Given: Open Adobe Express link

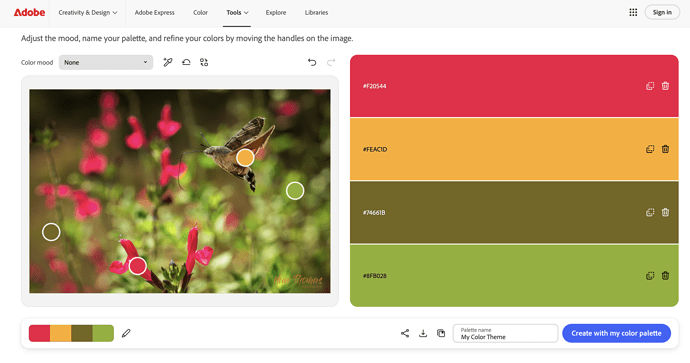Looking at the screenshot, I should pos(154,12).
